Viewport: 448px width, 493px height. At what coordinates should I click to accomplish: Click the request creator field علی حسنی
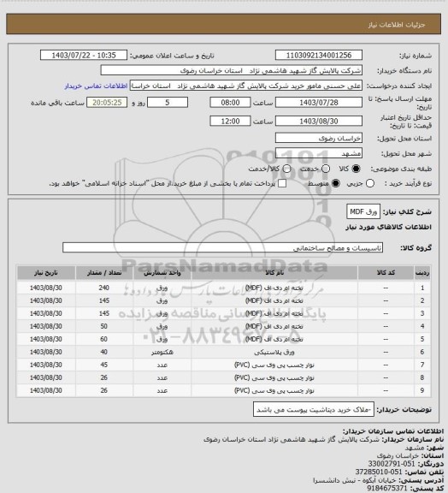[x=246, y=86]
